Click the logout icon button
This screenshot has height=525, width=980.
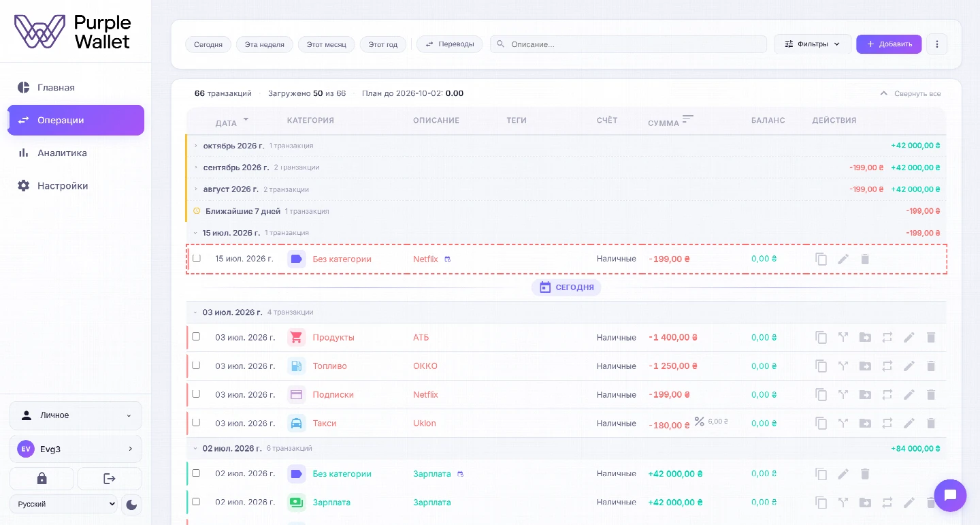pos(110,479)
